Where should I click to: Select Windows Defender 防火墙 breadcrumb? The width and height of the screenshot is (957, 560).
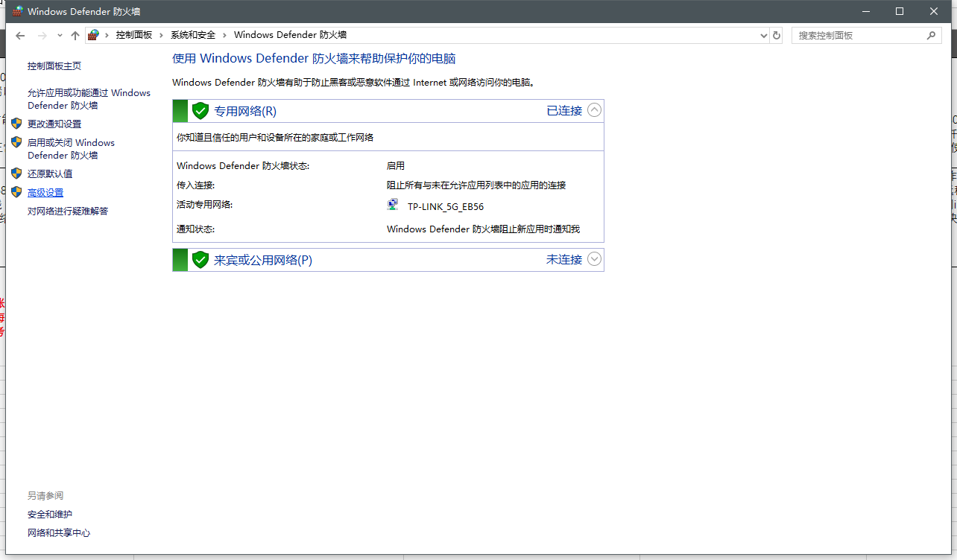pos(290,35)
